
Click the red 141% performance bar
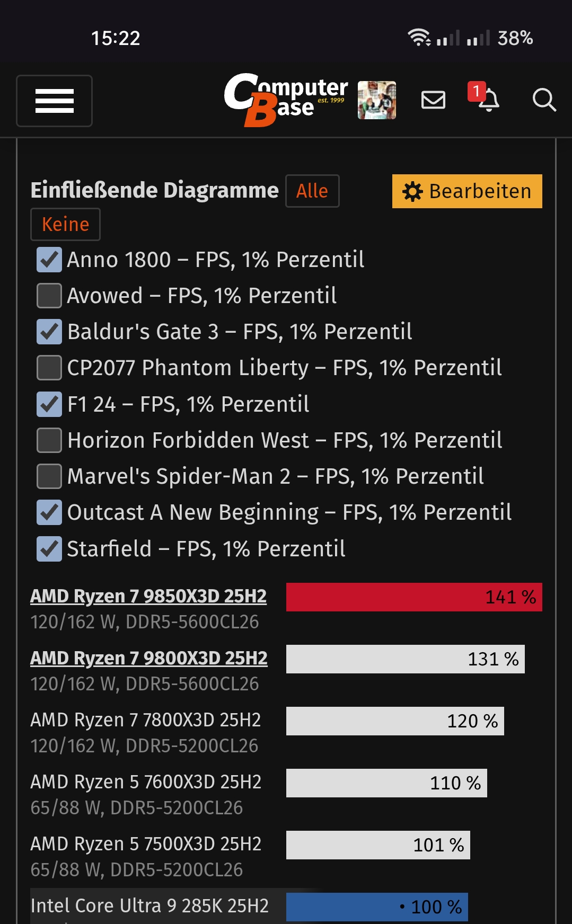coord(413,597)
